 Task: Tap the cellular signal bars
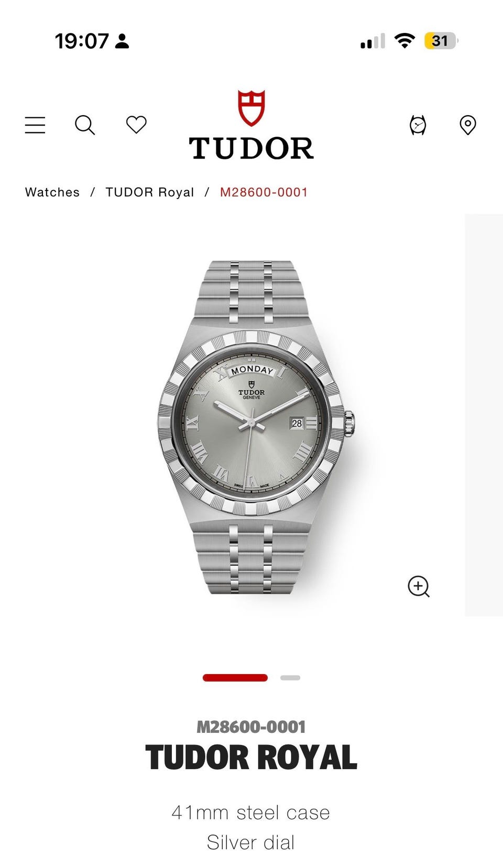373,41
